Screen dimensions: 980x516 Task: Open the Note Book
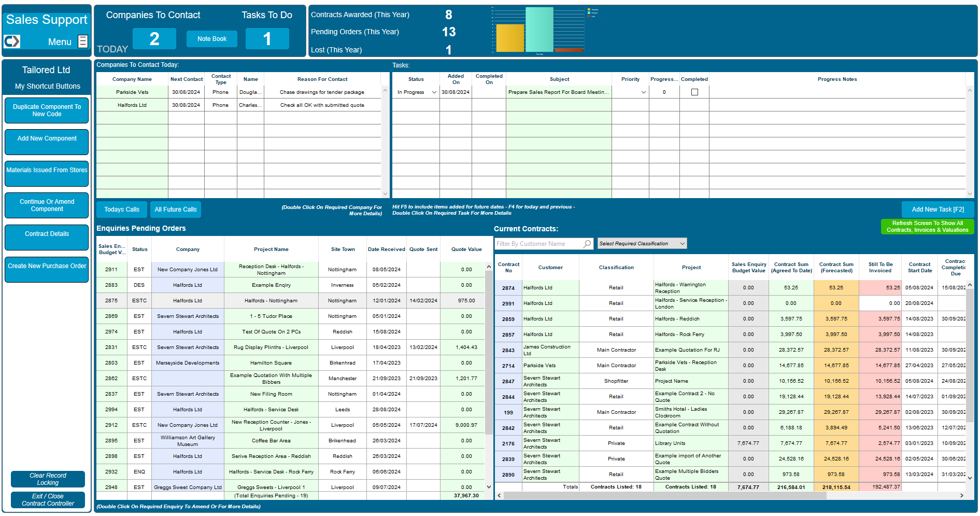[211, 38]
